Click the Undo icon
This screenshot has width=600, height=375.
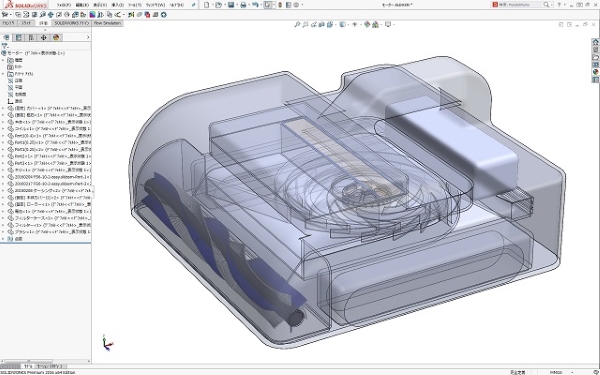[255, 5]
